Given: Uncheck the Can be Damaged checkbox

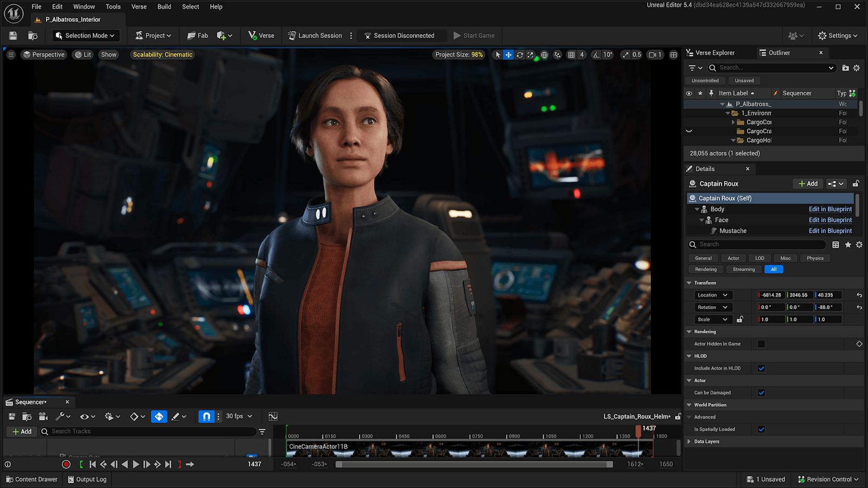Looking at the screenshot, I should [x=761, y=392].
